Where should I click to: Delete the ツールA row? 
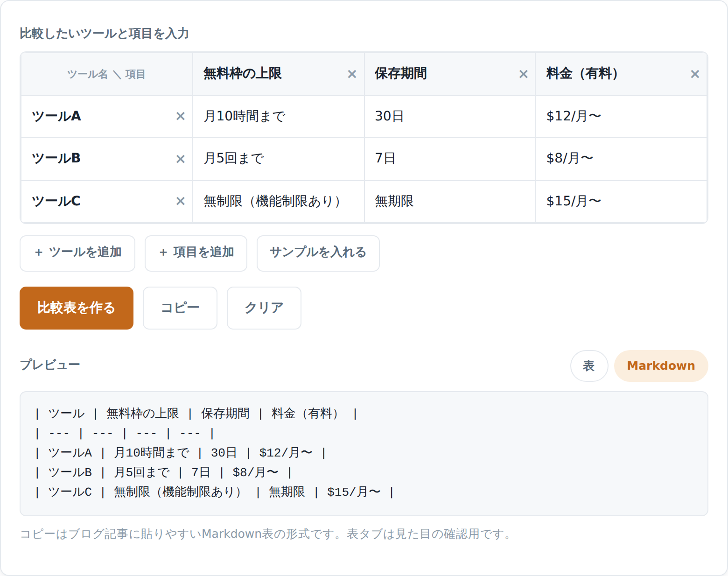[x=181, y=116]
